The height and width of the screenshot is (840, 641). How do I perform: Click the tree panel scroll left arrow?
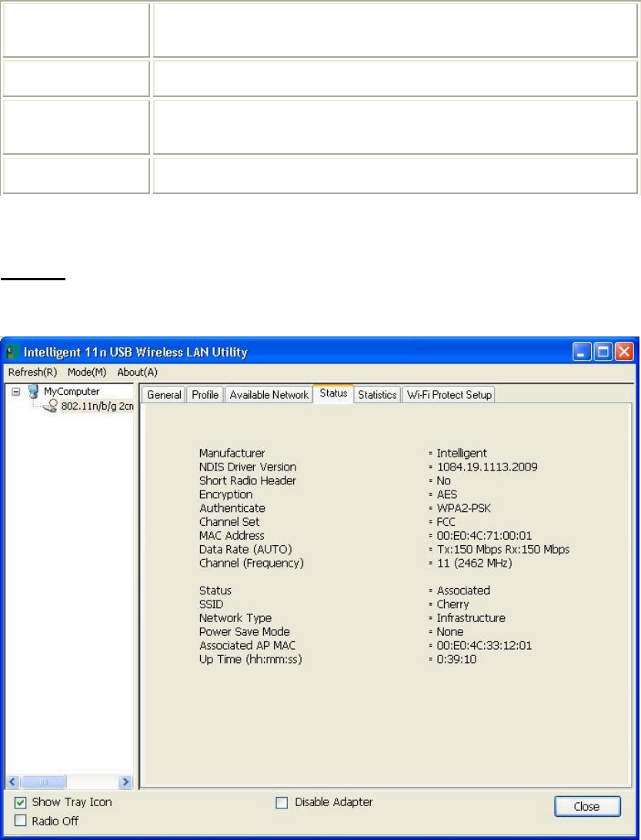click(13, 782)
